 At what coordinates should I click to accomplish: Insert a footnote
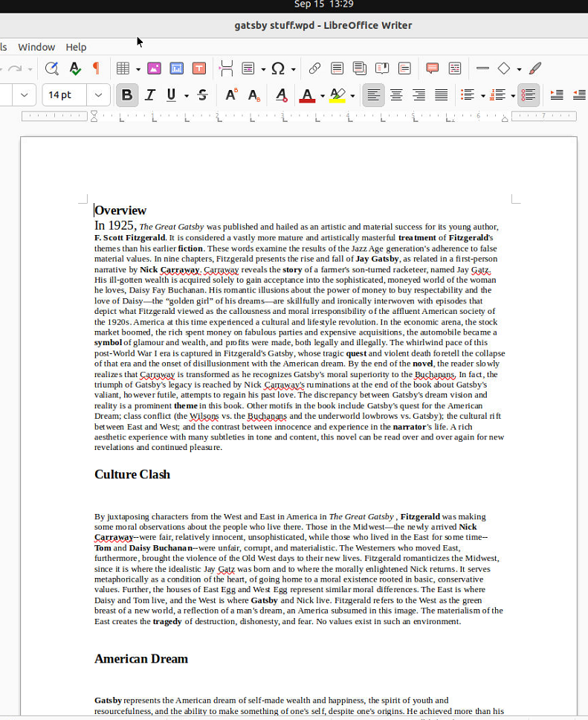pyautogui.click(x=337, y=68)
